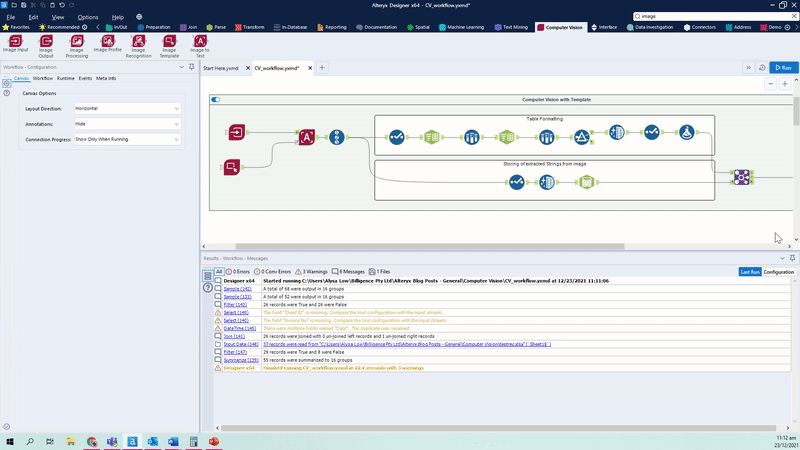Select the Image Output tool
This screenshot has height=450, width=800.
click(x=46, y=46)
